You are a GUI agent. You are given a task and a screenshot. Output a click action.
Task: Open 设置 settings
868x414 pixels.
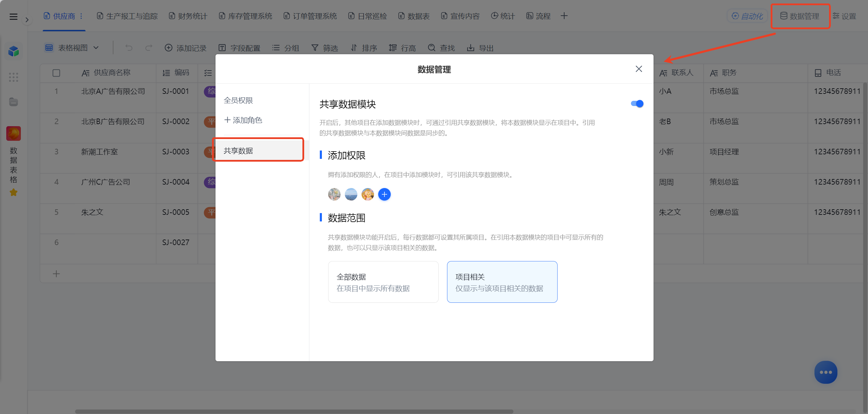(844, 16)
